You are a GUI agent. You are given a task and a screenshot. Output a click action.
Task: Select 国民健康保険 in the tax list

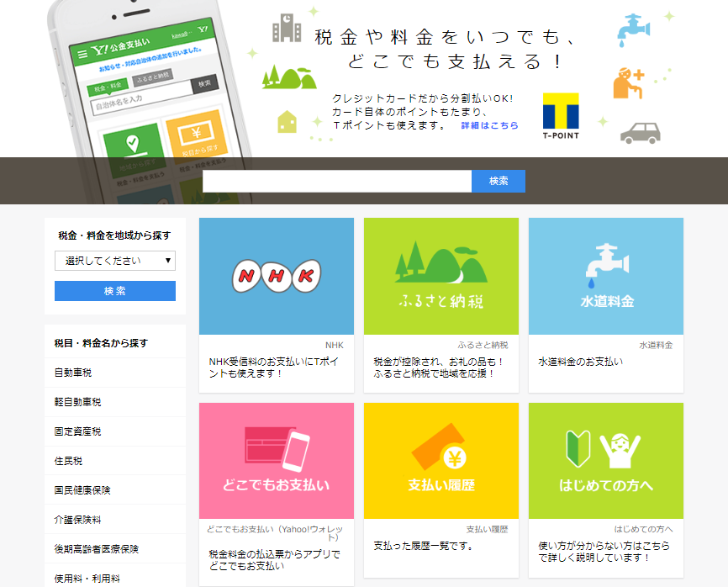coord(115,490)
